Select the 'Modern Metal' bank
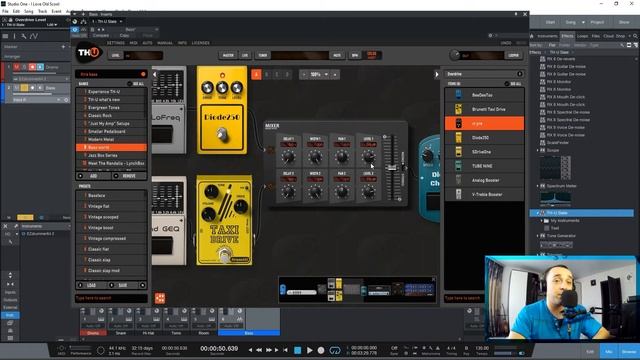The height and width of the screenshot is (360, 640). (x=111, y=139)
